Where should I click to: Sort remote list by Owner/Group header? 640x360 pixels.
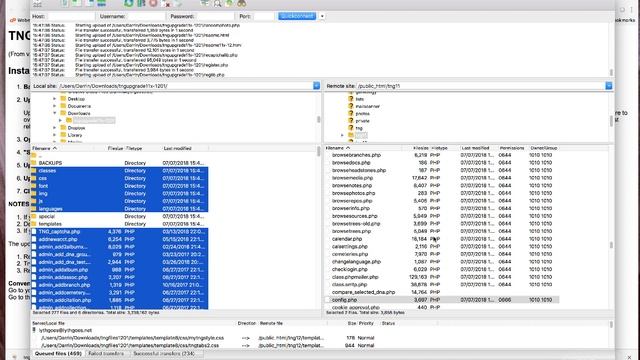pos(544,148)
